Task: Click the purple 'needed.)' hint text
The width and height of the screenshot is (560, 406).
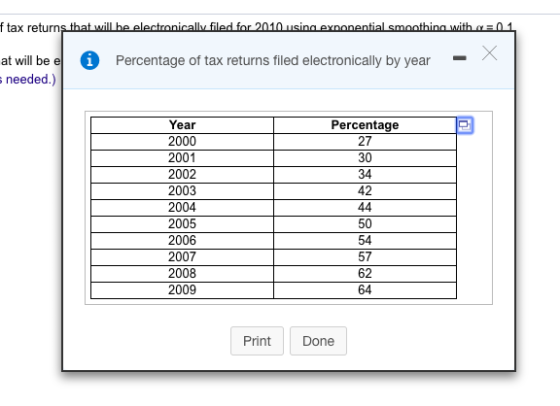Action: (x=28, y=79)
